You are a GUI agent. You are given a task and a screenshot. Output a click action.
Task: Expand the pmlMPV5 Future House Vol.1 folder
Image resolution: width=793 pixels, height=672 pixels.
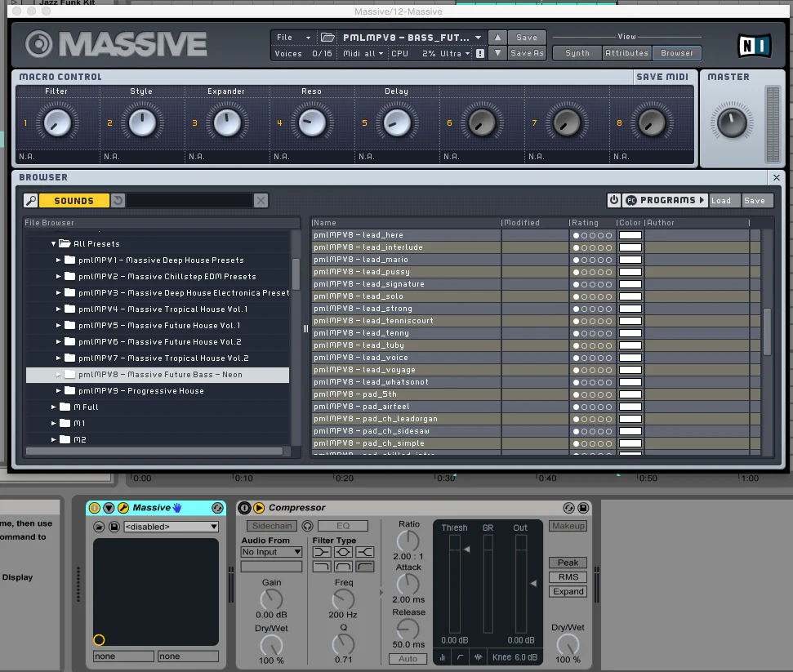point(59,326)
